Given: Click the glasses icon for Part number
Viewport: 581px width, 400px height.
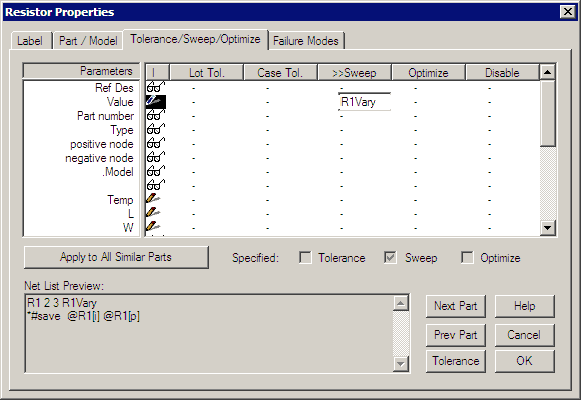Looking at the screenshot, I should (x=156, y=116).
